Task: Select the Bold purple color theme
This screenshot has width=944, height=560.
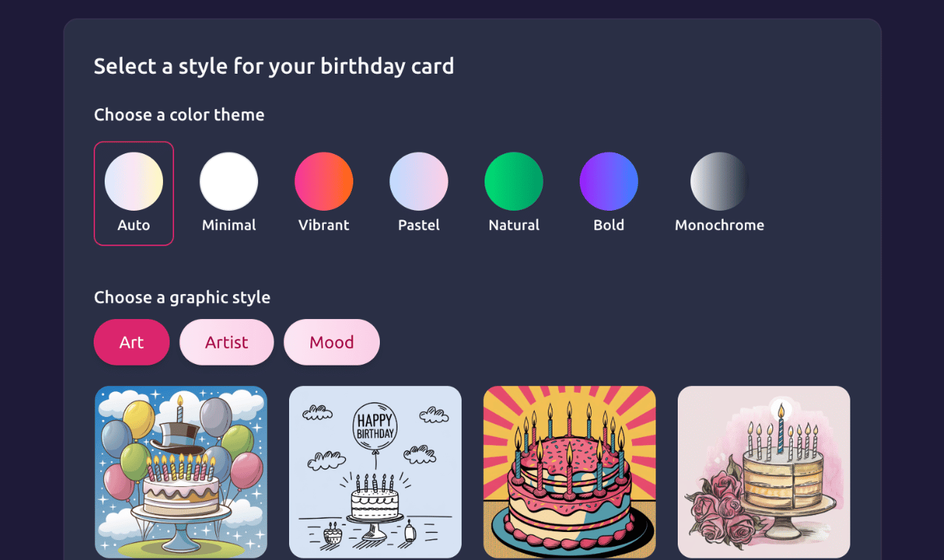Action: pyautogui.click(x=609, y=181)
